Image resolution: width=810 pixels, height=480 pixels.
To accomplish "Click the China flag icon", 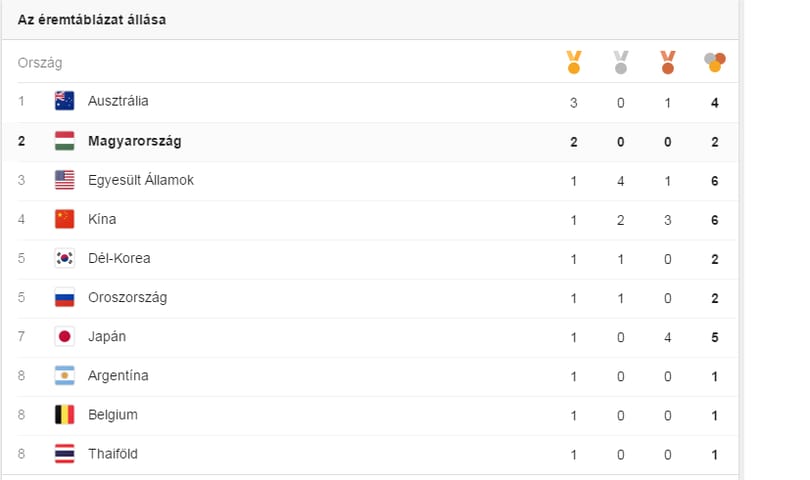I will (65, 219).
